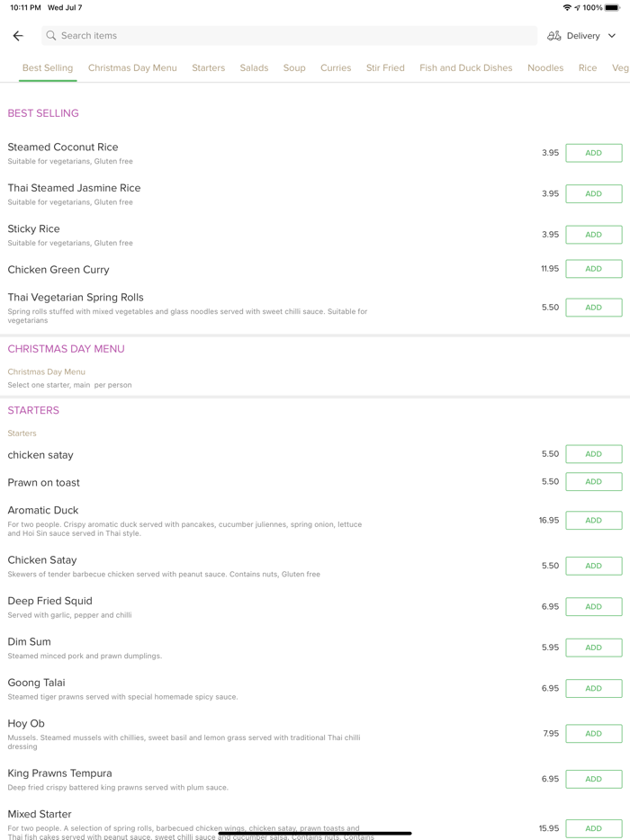Tap the battery status icon
630x840 pixels.
pos(613,8)
